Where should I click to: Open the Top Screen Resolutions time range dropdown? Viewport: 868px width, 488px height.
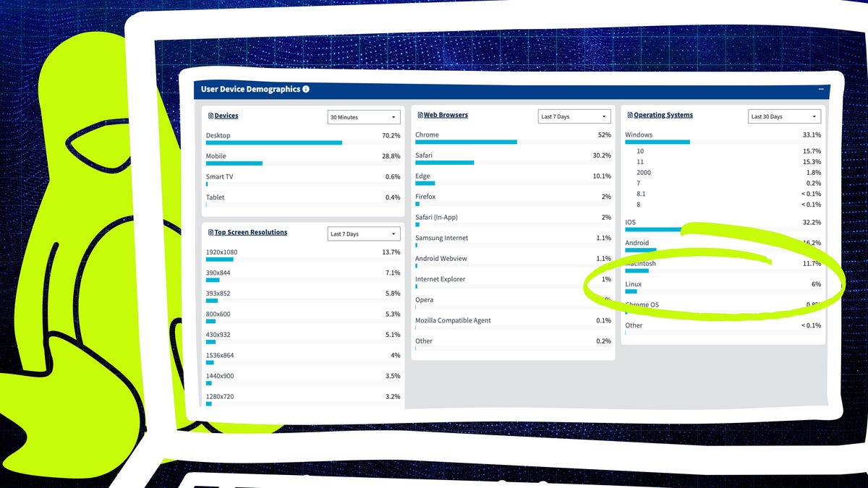[364, 234]
